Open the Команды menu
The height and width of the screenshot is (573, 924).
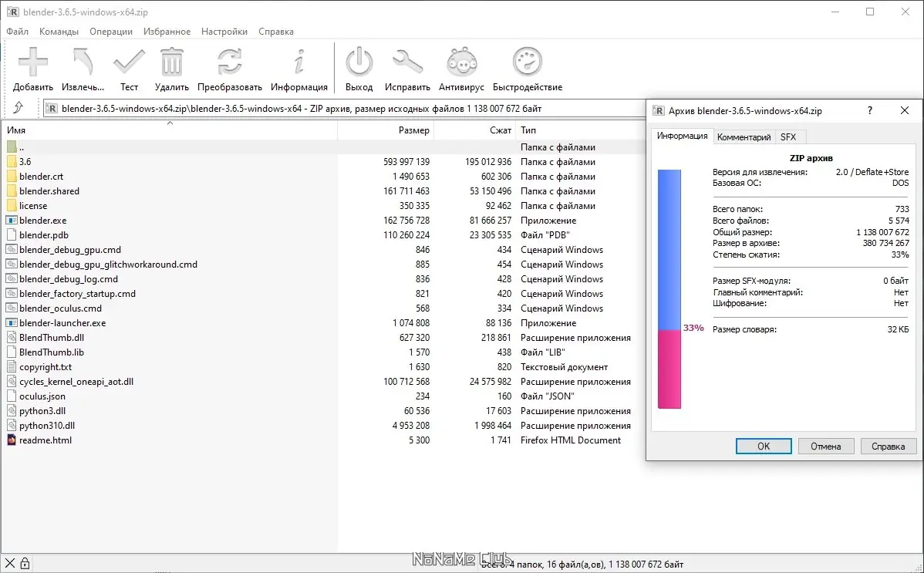(59, 32)
